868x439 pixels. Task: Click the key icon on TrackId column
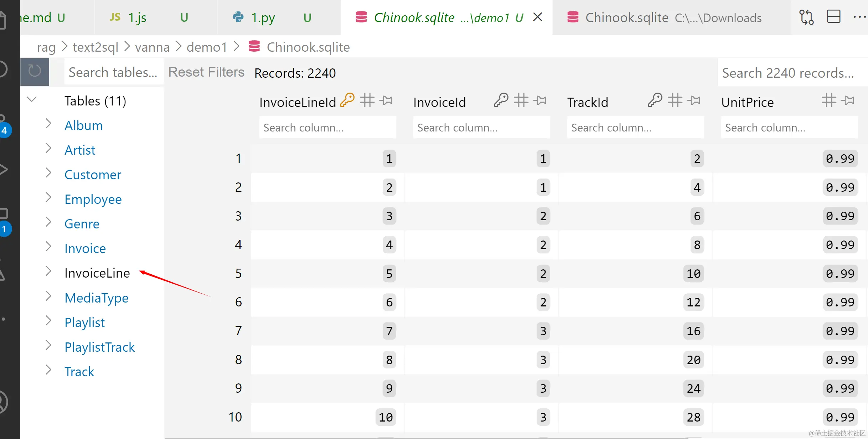click(655, 100)
